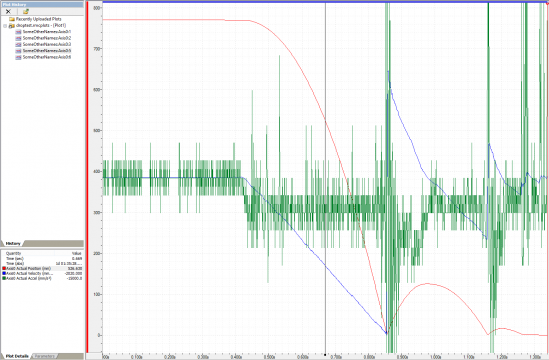Click the plot icon beside Axis0:5 entry
This screenshot has width=549, height=360.
click(19, 51)
